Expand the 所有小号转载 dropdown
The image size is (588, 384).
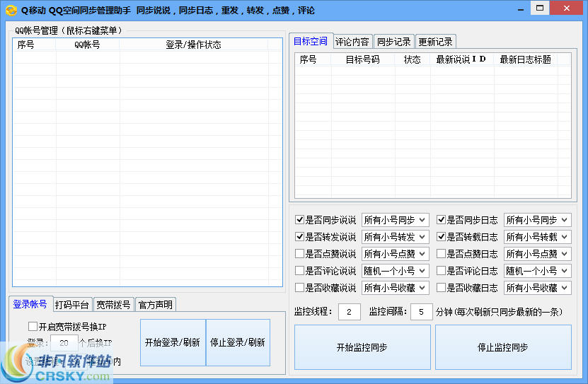[x=537, y=237]
